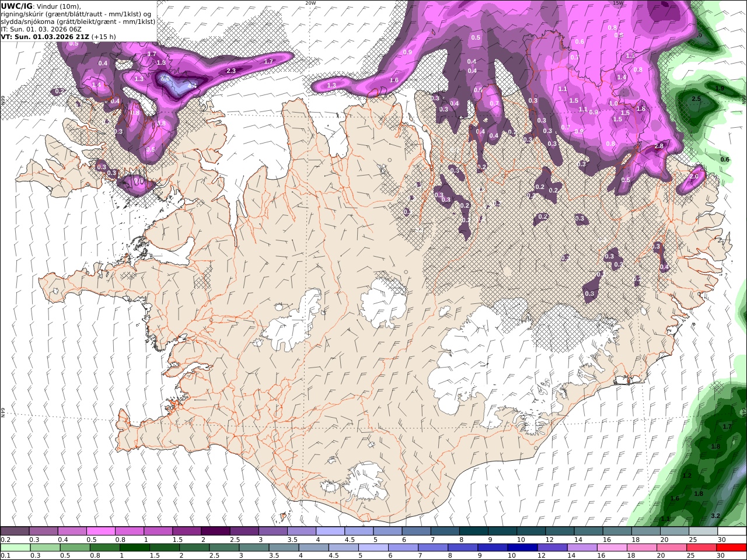
Task: Click the 2.5 rain value in green area
Action: (x=696, y=99)
